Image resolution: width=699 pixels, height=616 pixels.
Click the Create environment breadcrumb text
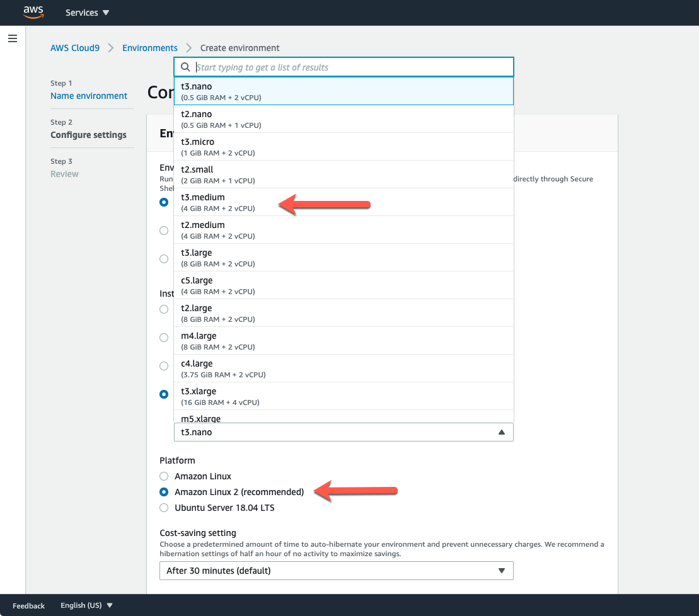click(240, 48)
